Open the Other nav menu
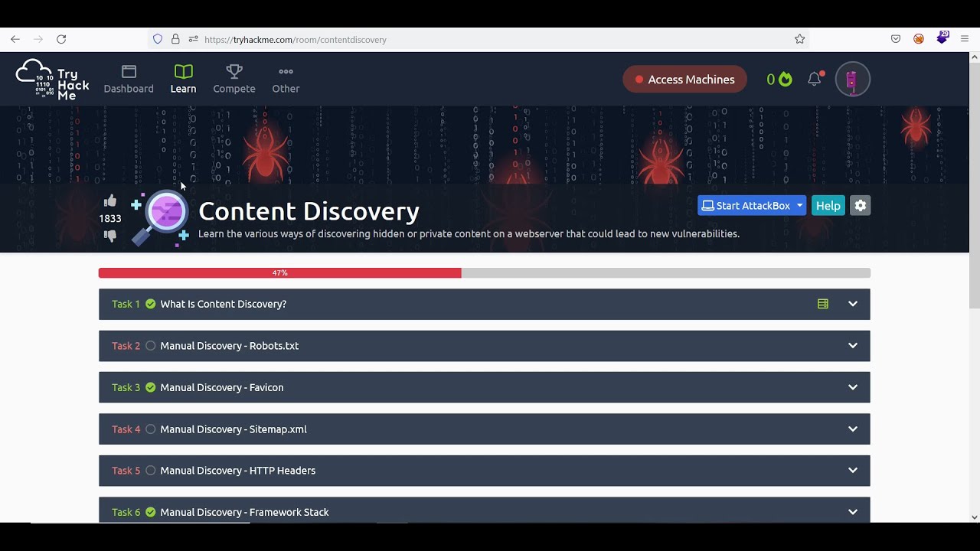 click(286, 80)
